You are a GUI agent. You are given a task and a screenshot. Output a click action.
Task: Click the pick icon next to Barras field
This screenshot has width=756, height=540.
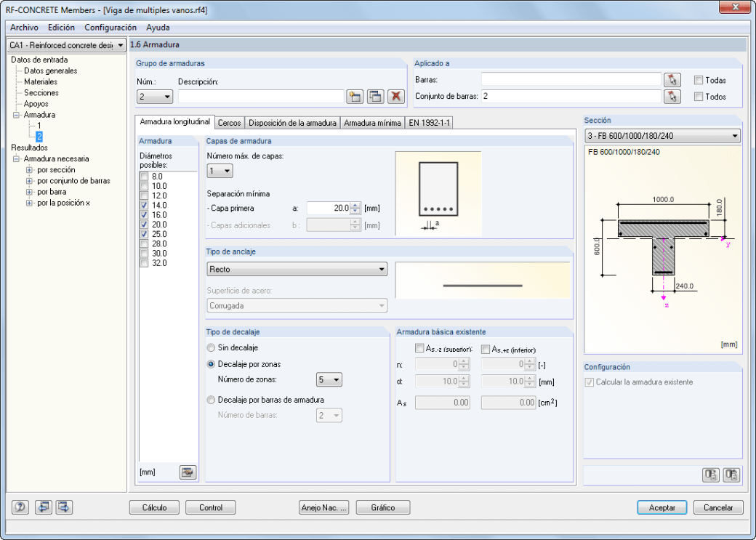pyautogui.click(x=672, y=80)
